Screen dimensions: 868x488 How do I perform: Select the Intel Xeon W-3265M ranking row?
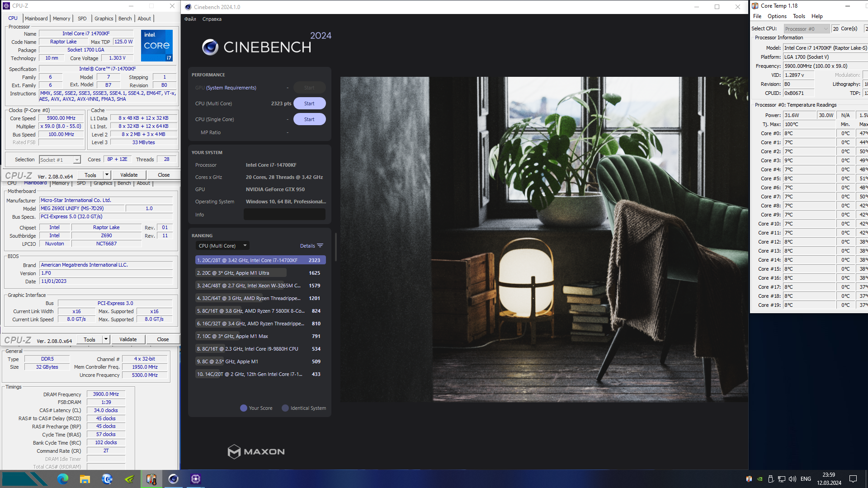pos(260,286)
